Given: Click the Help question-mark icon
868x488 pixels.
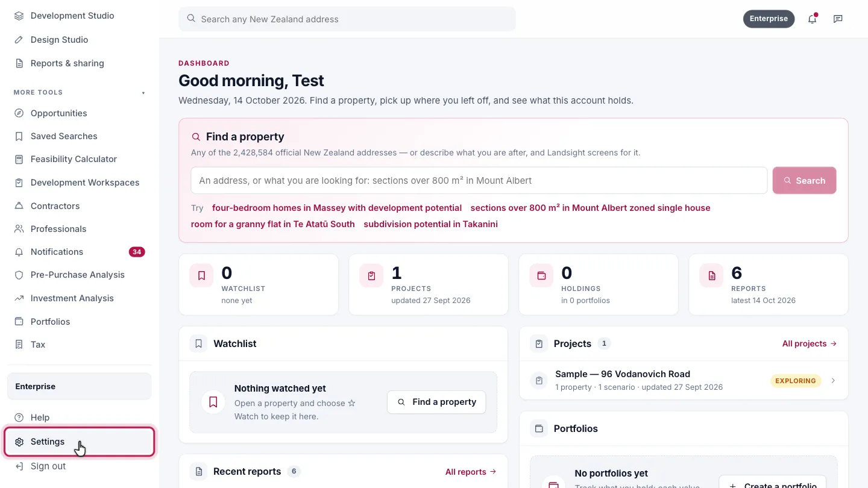Looking at the screenshot, I should pyautogui.click(x=19, y=418).
